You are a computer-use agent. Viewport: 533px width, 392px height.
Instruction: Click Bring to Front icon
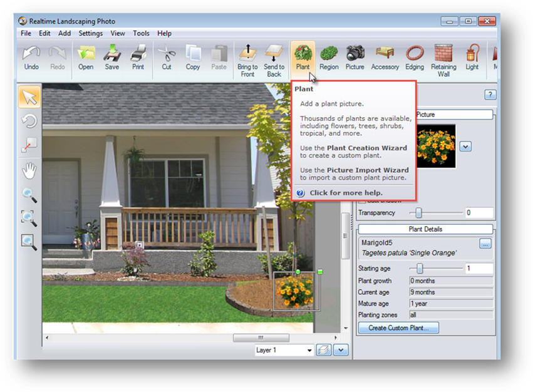248,61
